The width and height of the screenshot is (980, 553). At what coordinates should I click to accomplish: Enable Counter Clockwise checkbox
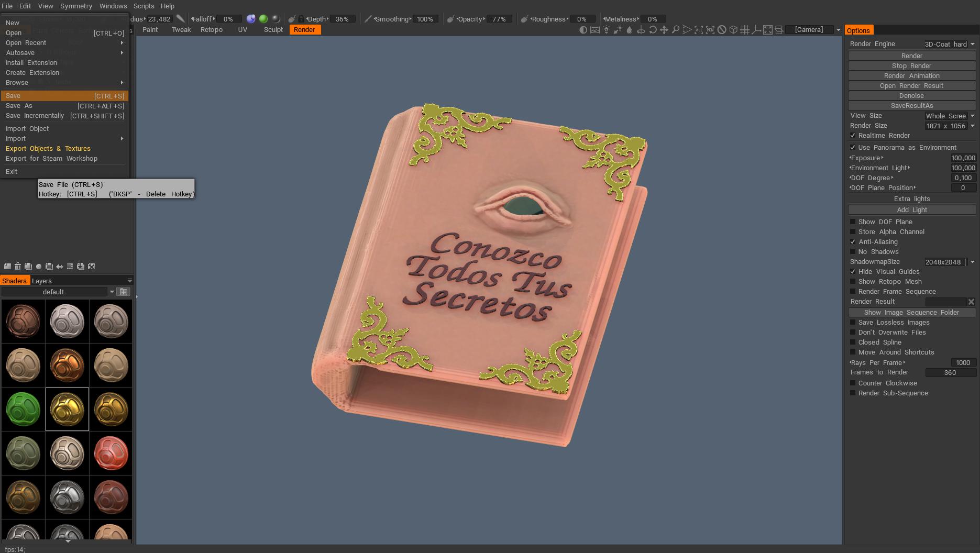point(853,383)
